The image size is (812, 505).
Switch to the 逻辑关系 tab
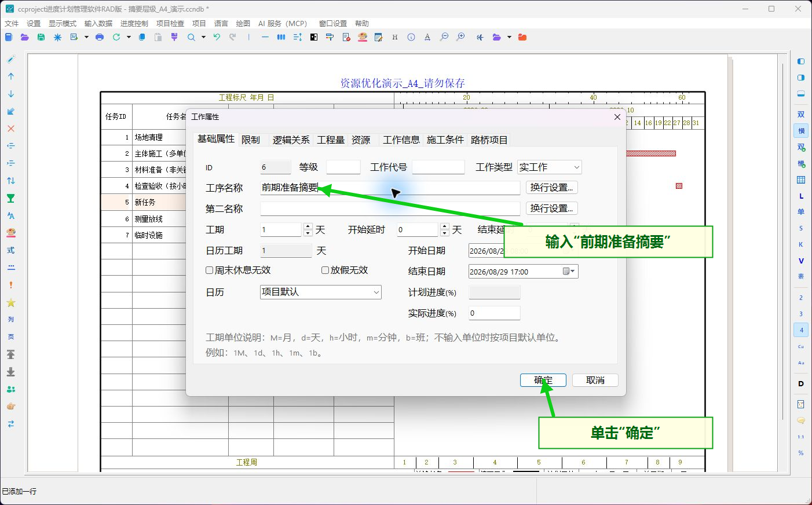click(291, 140)
